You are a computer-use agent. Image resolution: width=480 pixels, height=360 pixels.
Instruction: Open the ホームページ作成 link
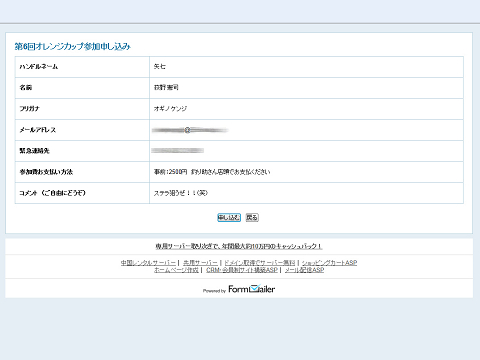[176, 270]
